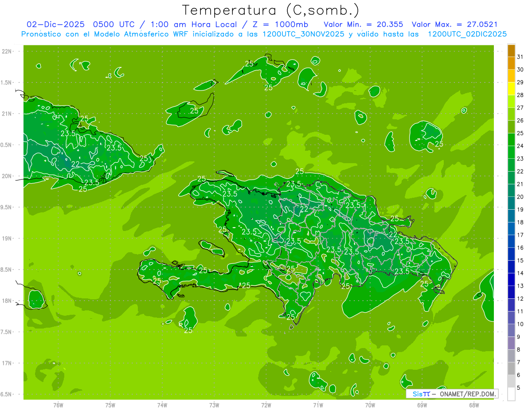Click the teal legend swatch between 19 and 20
The height and width of the screenshot is (411, 532).
(x=511, y=203)
